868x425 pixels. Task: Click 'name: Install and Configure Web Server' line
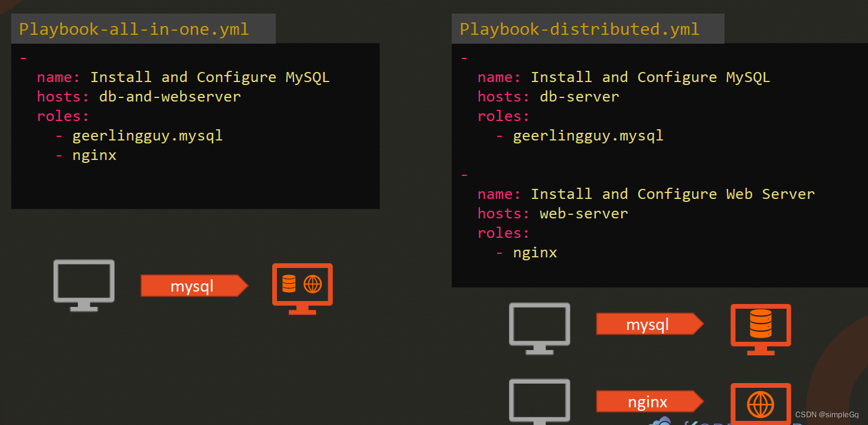coord(646,194)
